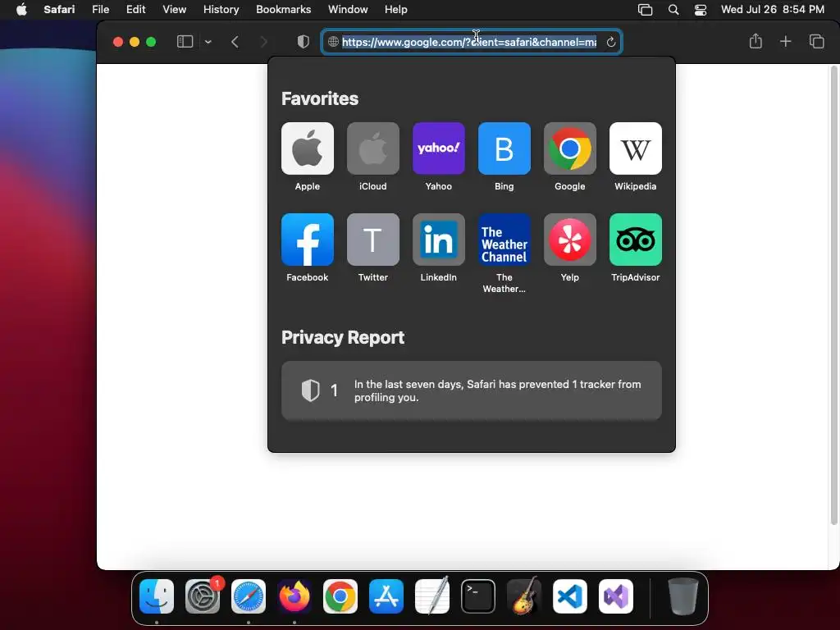Open the History menu
840x630 pixels.
click(x=221, y=9)
